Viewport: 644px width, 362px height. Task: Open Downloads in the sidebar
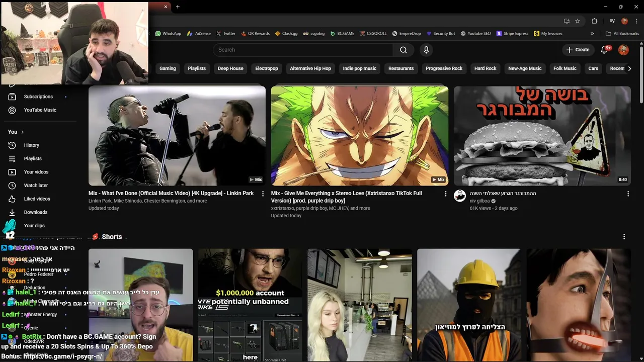point(35,212)
